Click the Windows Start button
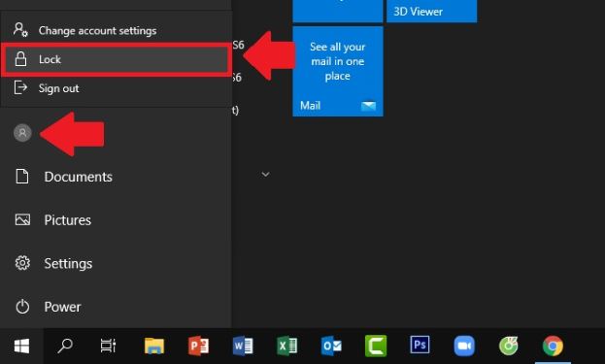Viewport: 605px width, 364px height. click(21, 346)
